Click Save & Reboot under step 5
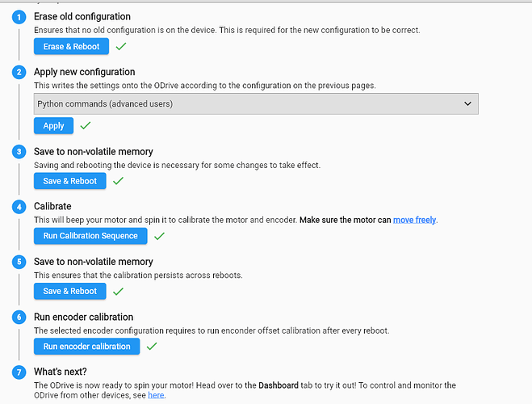 tap(69, 291)
